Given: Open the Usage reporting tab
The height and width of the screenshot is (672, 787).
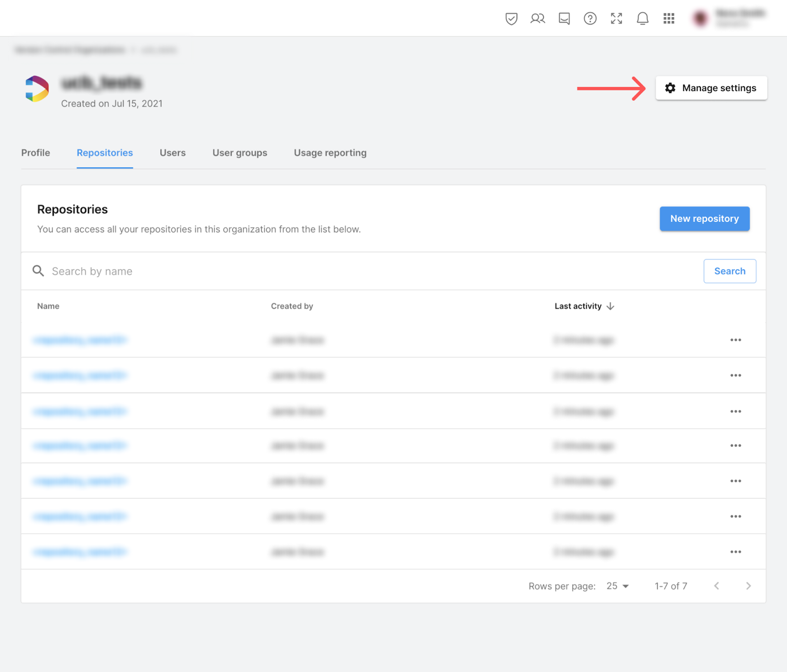Looking at the screenshot, I should pyautogui.click(x=330, y=153).
